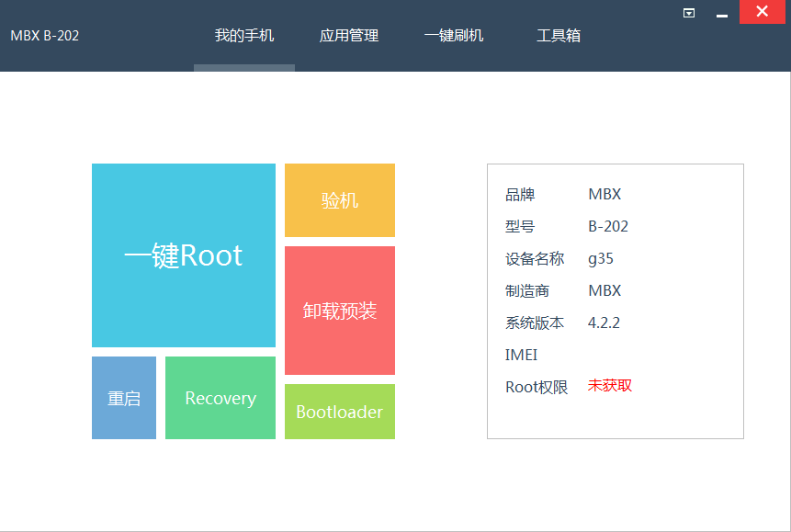
Task: Open the 应用管理 tab
Action: (x=349, y=36)
